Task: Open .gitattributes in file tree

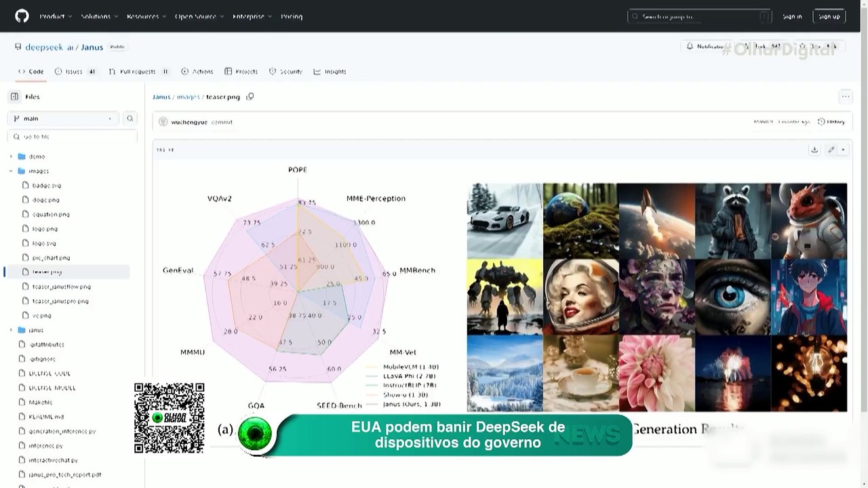Action: 47,344
